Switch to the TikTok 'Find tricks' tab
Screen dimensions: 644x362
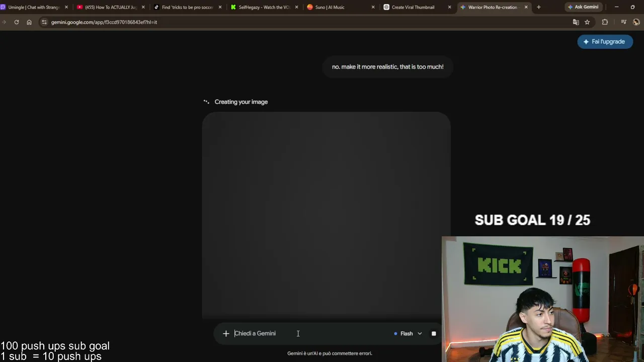coord(187,7)
